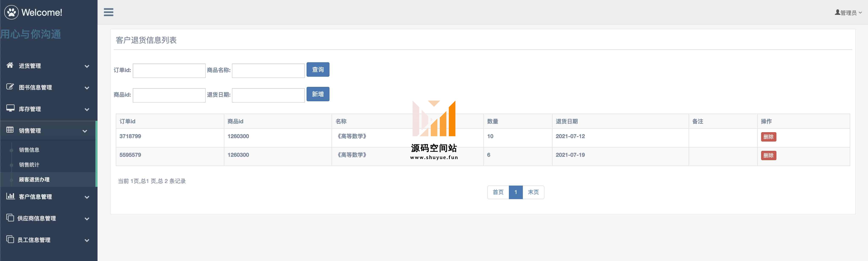Expand the 进货管理 chevron

coord(87,66)
